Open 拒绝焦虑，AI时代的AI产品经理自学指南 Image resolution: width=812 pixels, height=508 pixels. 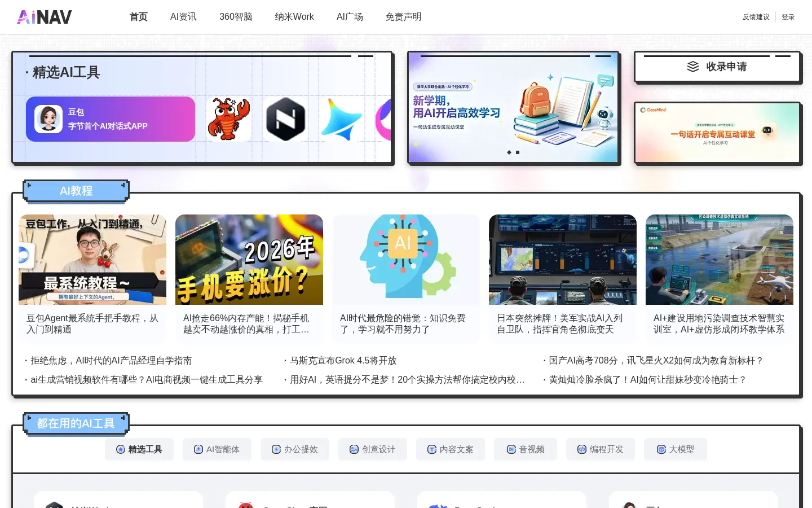[111, 360]
